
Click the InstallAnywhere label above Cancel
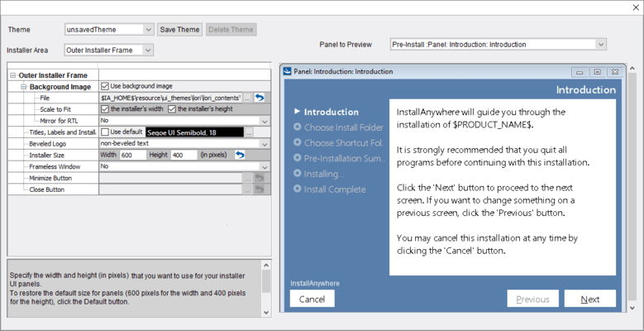point(315,283)
